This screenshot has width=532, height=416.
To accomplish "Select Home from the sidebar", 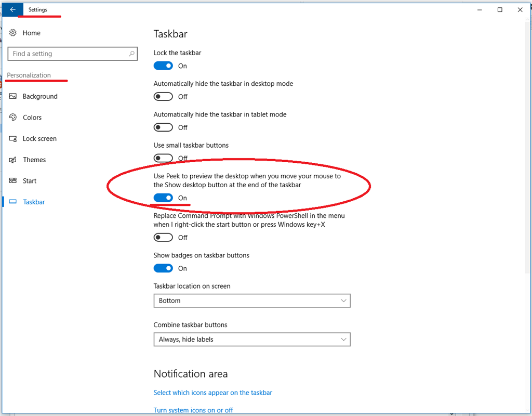I will click(32, 33).
